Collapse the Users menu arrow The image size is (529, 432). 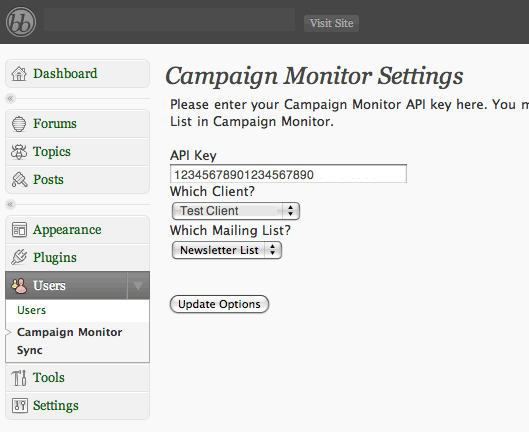pyautogui.click(x=138, y=286)
